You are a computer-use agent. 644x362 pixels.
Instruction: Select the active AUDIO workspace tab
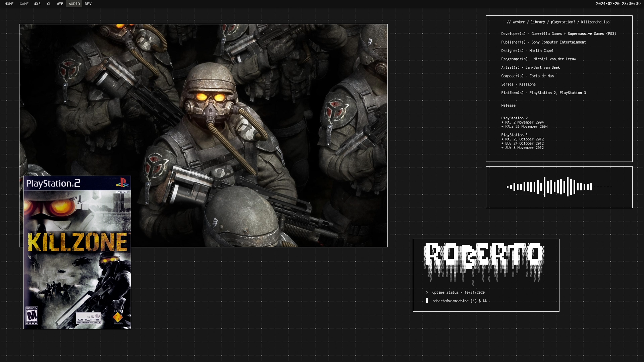[x=74, y=4]
